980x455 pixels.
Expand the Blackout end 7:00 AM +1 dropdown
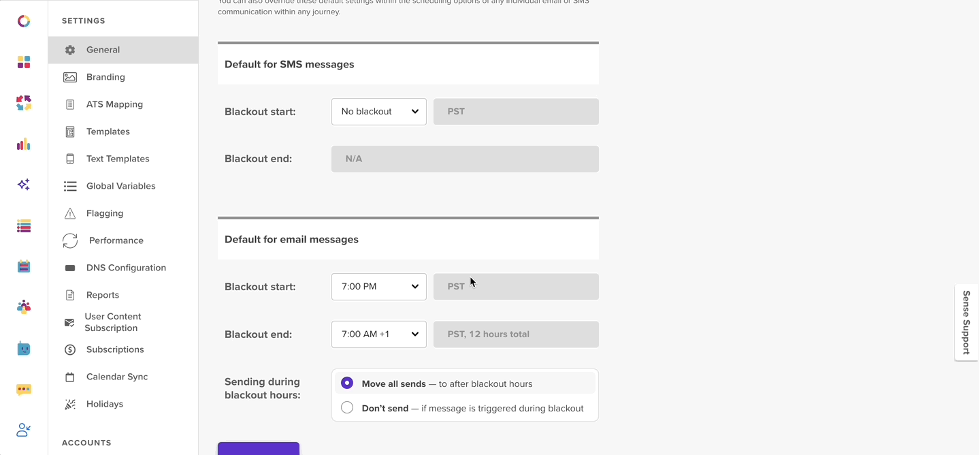coord(379,334)
